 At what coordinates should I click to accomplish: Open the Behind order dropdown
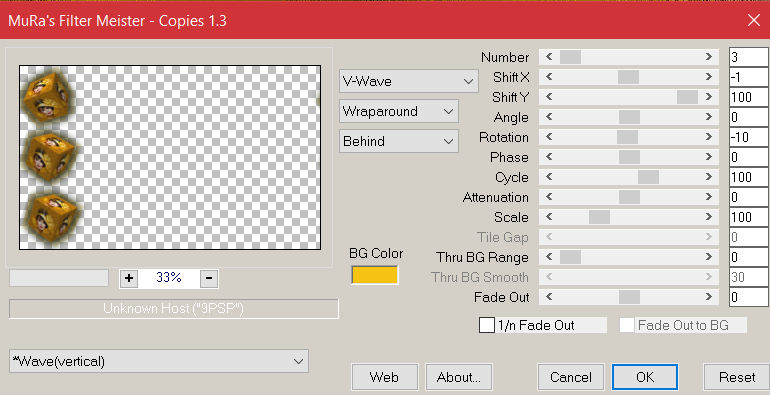coord(399,141)
